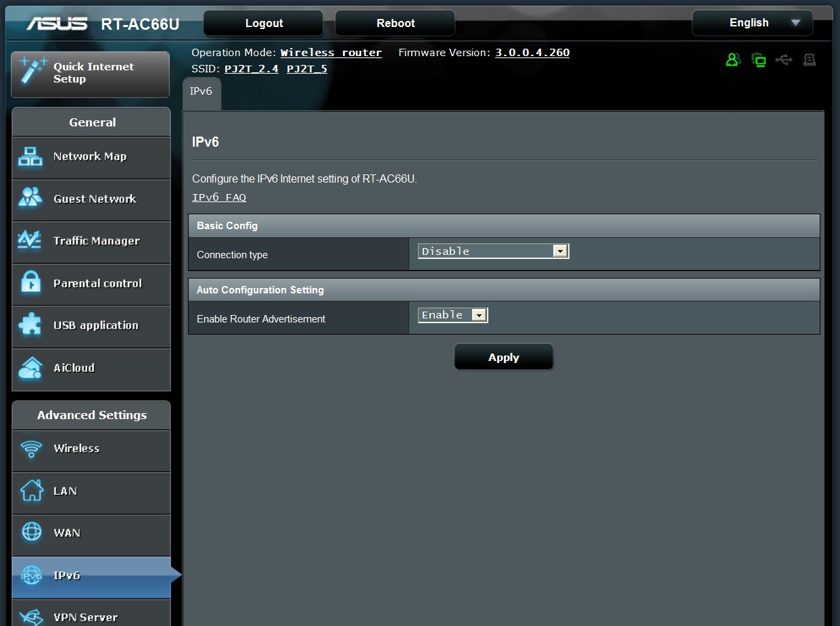Click the Network Map icon in sidebar
This screenshot has height=626, width=840.
click(30, 157)
